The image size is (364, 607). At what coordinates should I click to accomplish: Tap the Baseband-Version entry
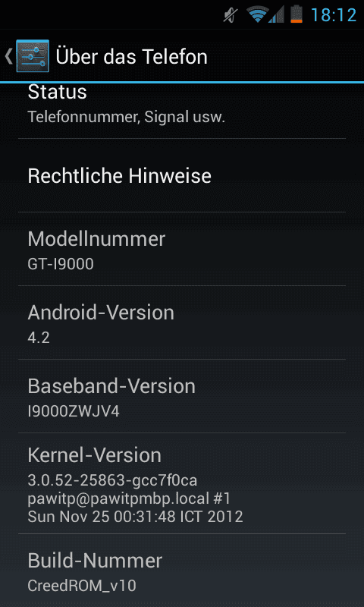[182, 396]
